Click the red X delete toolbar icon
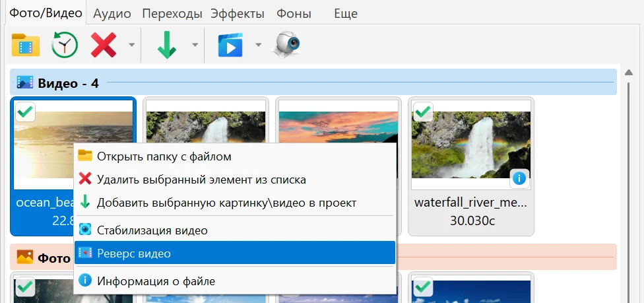The width and height of the screenshot is (644, 303). [x=104, y=45]
